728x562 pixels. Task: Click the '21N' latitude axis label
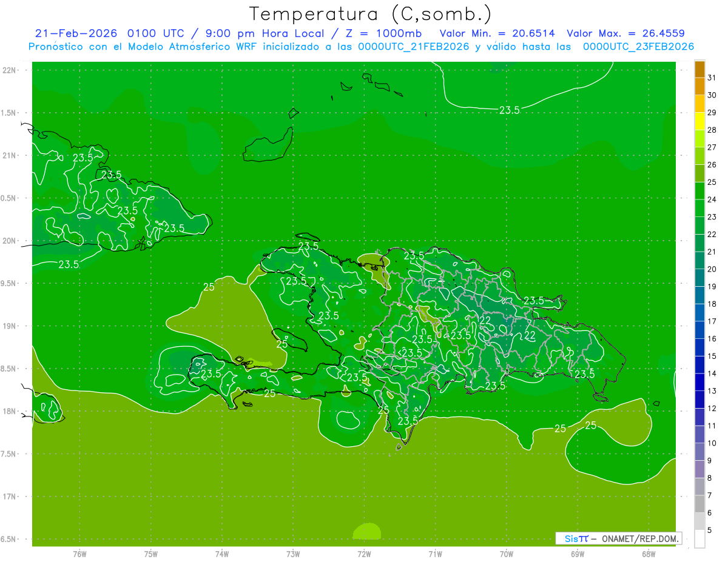tap(10, 155)
